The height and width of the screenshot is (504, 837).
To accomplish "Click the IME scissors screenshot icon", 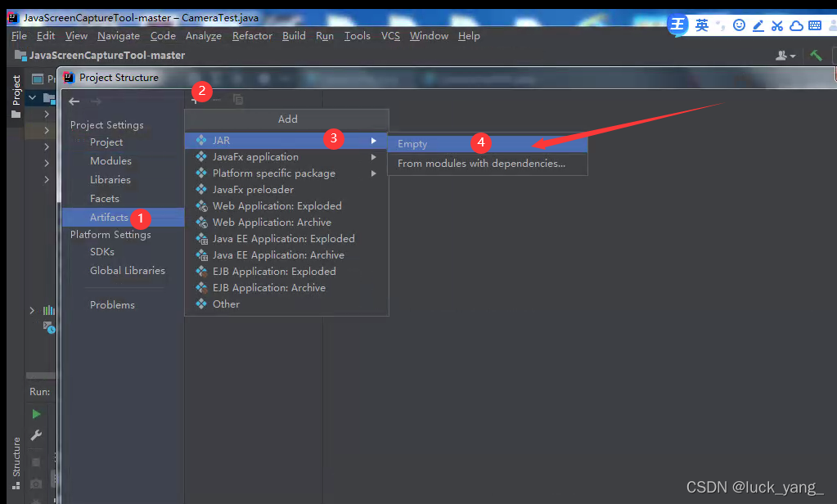I will [x=777, y=25].
